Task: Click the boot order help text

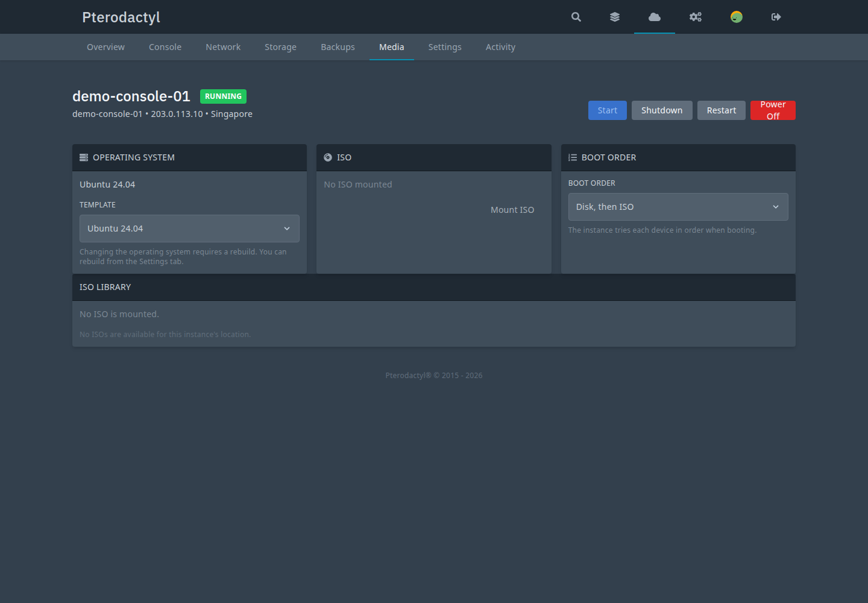Action: [x=662, y=230]
